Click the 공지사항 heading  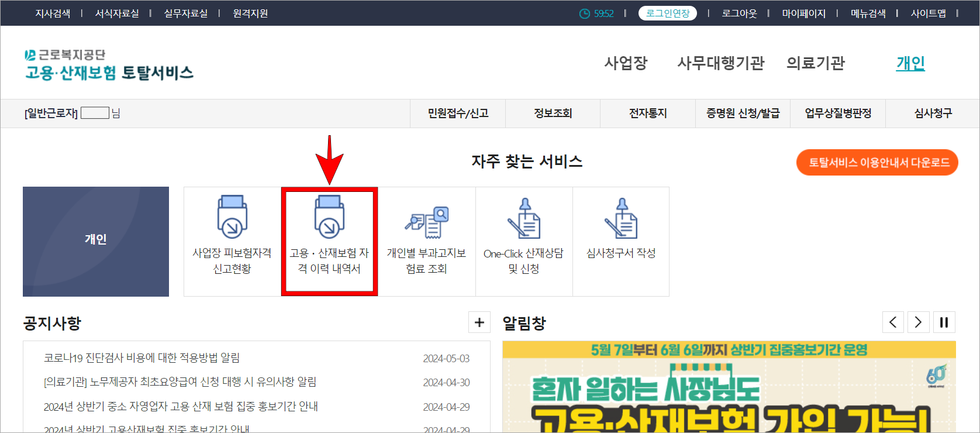(52, 323)
